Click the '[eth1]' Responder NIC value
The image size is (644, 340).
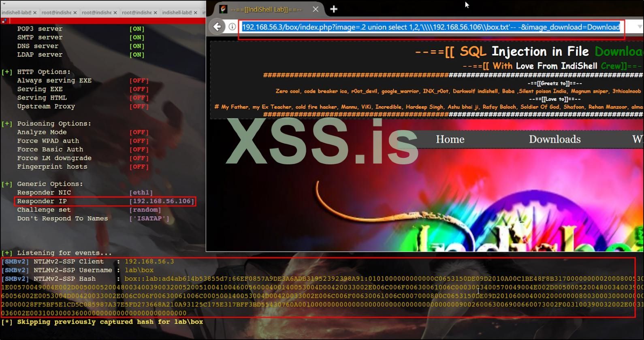click(141, 193)
